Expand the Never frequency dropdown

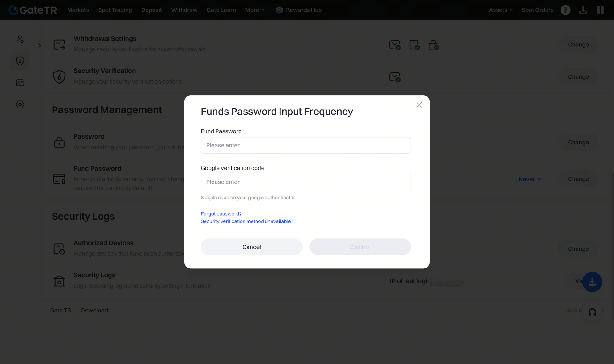530,179
